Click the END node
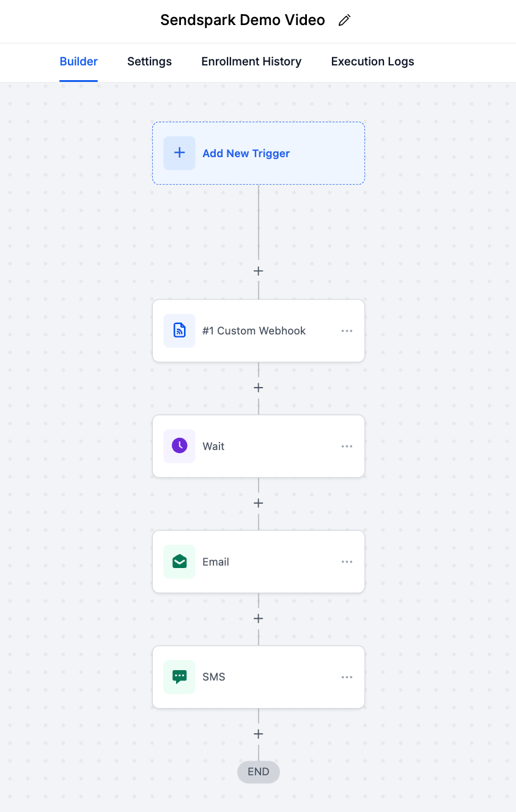 coord(259,772)
